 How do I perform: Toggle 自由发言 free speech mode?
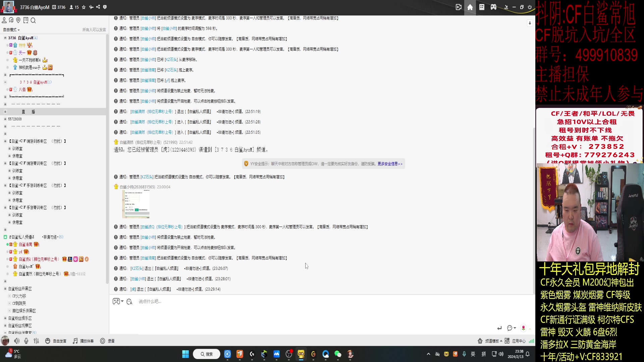click(56, 341)
